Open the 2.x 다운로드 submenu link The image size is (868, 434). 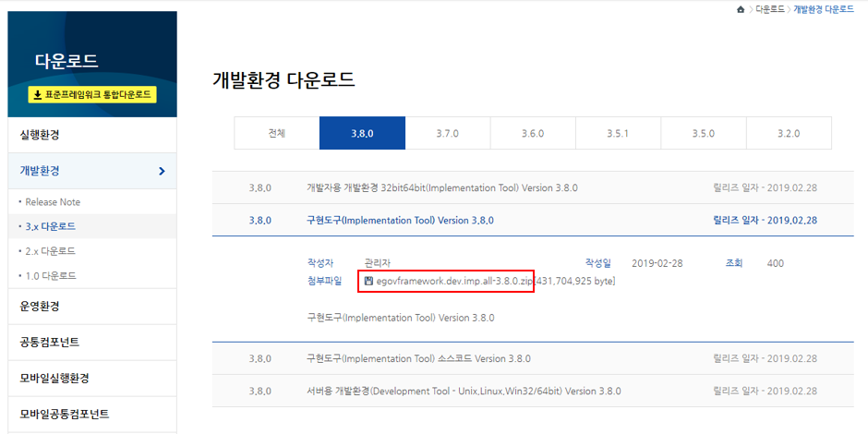pos(51,251)
